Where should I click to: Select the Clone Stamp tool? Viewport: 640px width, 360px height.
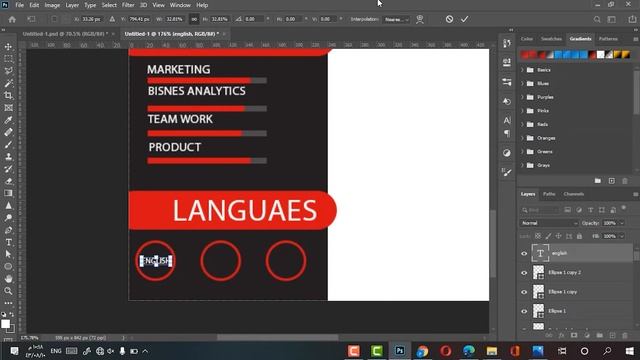tap(8, 157)
